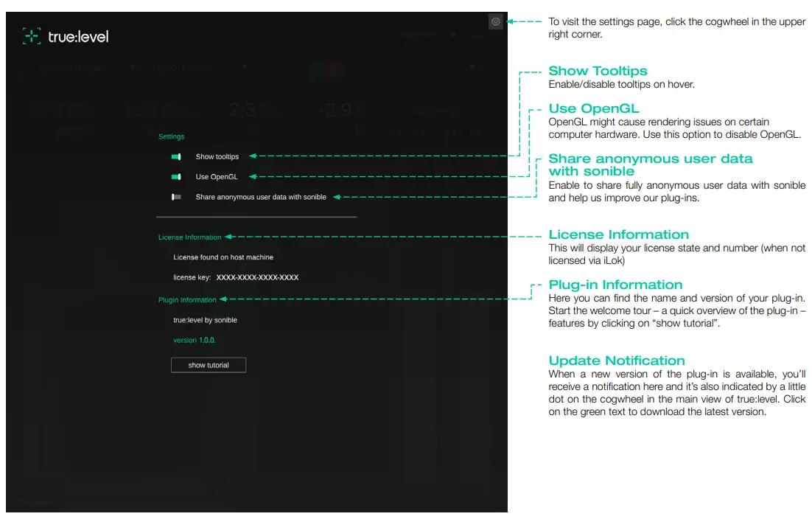The width and height of the screenshot is (812, 522).
Task: Click the green version 1.0.0 text
Action: click(x=195, y=340)
